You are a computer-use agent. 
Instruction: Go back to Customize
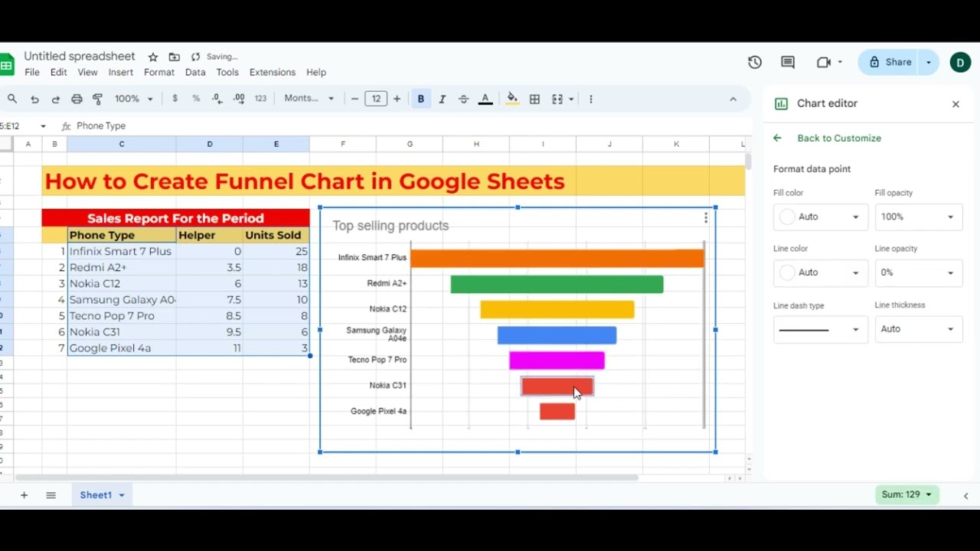(x=838, y=139)
